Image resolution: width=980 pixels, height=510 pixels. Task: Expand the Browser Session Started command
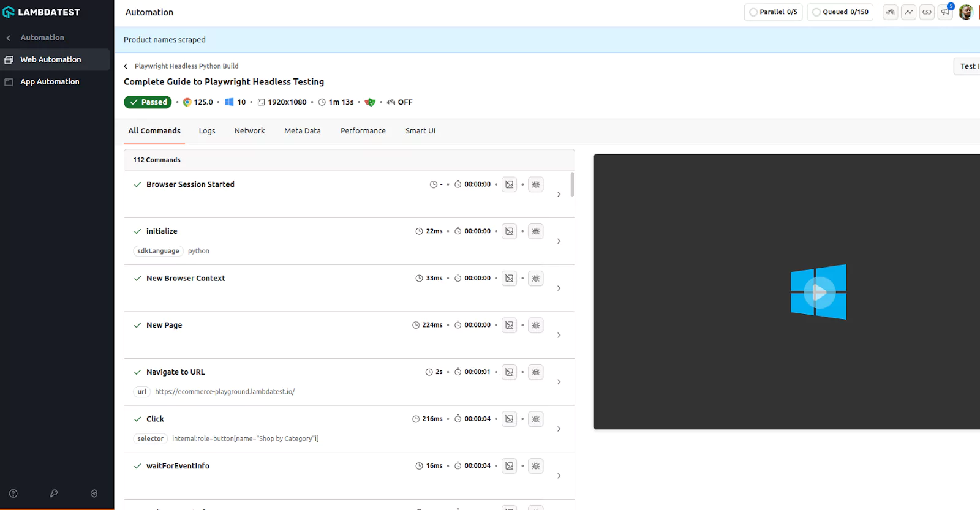coord(559,195)
